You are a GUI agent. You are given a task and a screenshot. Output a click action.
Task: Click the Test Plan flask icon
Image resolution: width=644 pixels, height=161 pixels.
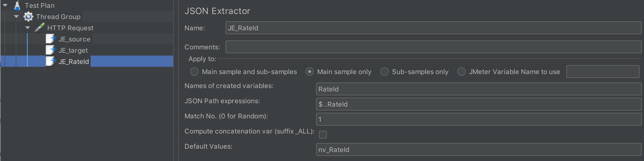[17, 6]
